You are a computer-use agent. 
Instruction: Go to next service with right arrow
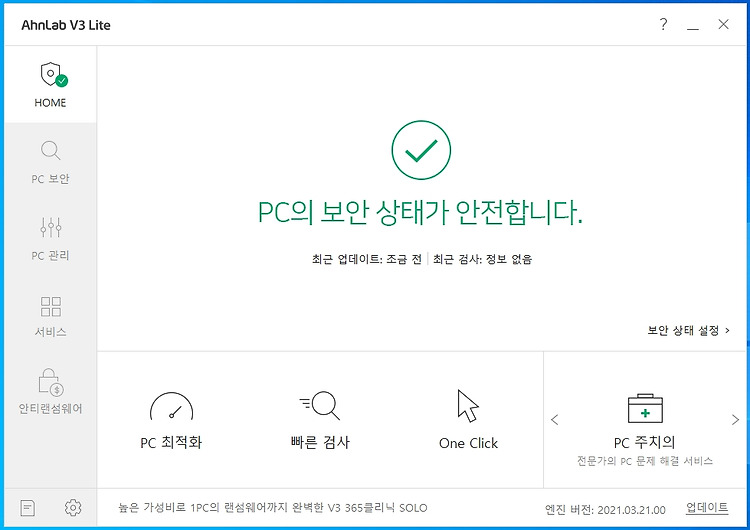point(735,420)
